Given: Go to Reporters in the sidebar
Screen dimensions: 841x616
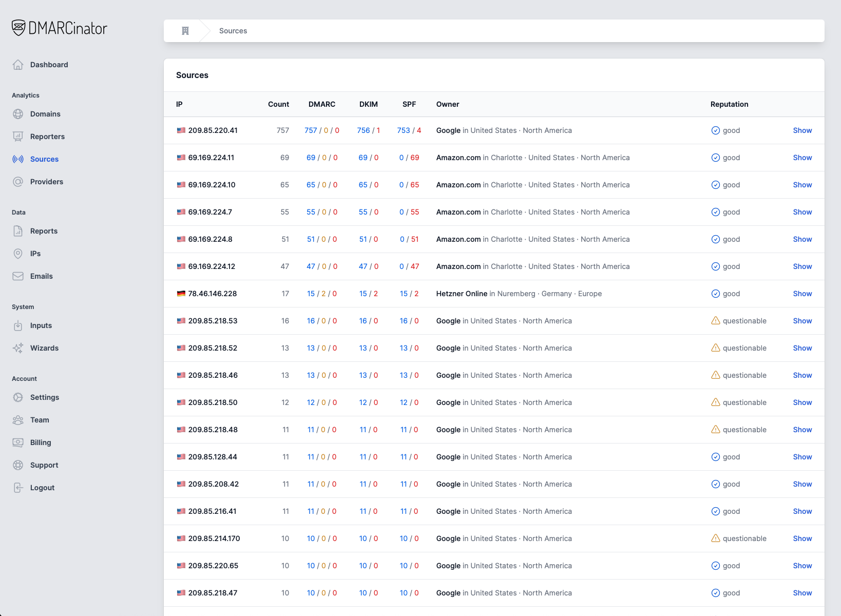Looking at the screenshot, I should point(47,137).
